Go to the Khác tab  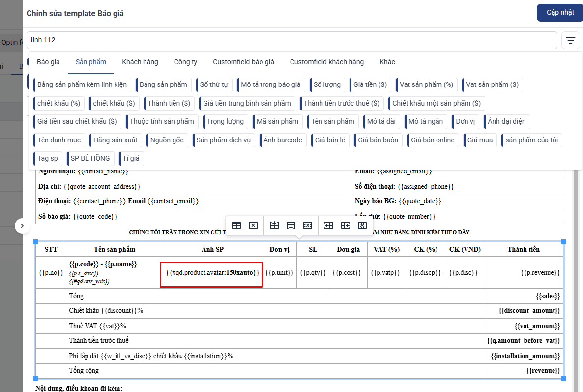pyautogui.click(x=387, y=62)
